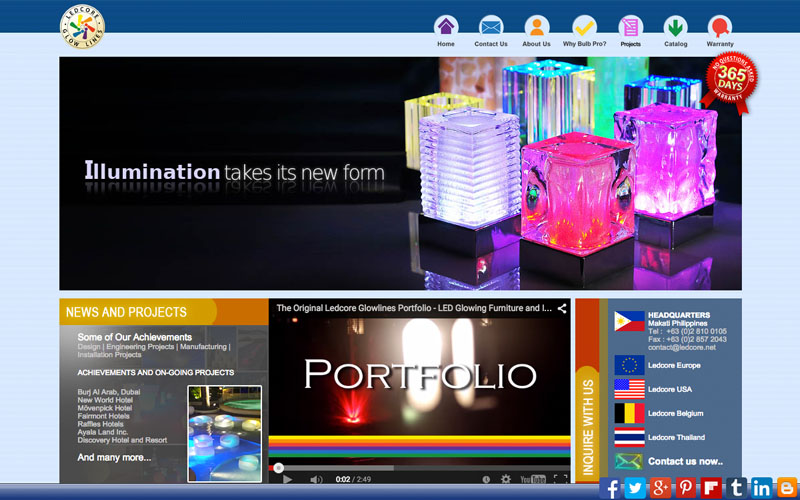
Task: Open the About Us person icon
Action: click(536, 27)
